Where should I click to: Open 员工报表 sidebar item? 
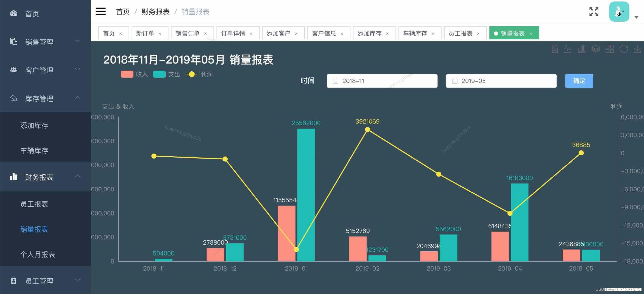tap(45, 204)
